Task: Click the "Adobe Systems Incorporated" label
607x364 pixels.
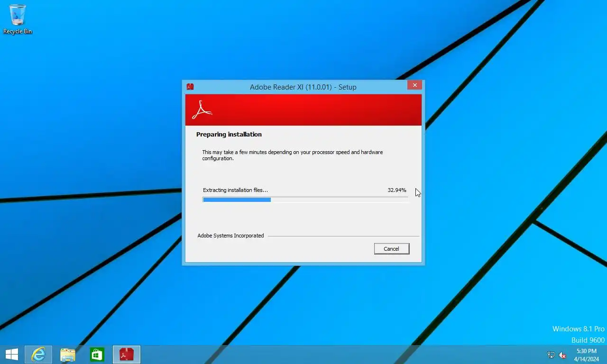Action: pos(230,236)
